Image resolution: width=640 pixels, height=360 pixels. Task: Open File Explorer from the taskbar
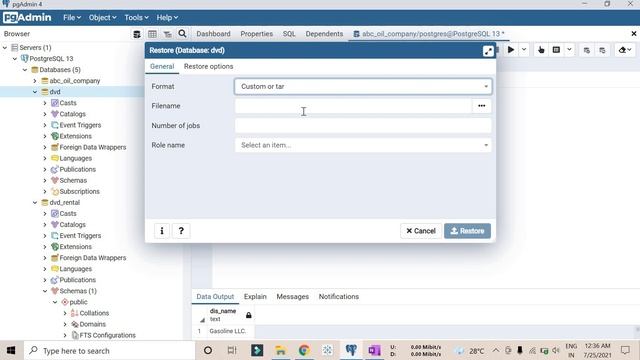[280, 350]
